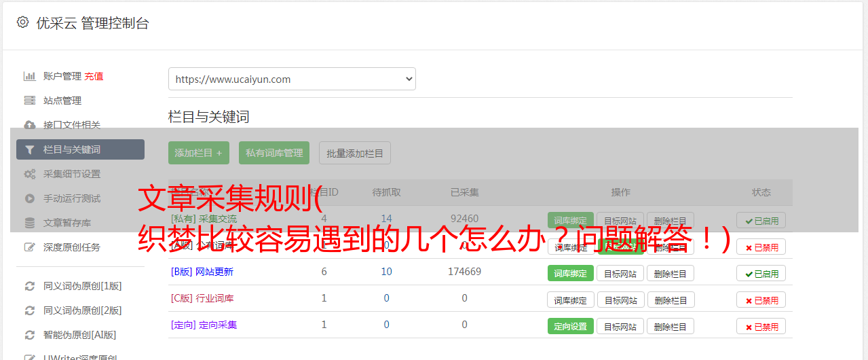This screenshot has height=360, width=868.
Task: Toggle 已启用 status for 采集交流 row
Action: 761,220
